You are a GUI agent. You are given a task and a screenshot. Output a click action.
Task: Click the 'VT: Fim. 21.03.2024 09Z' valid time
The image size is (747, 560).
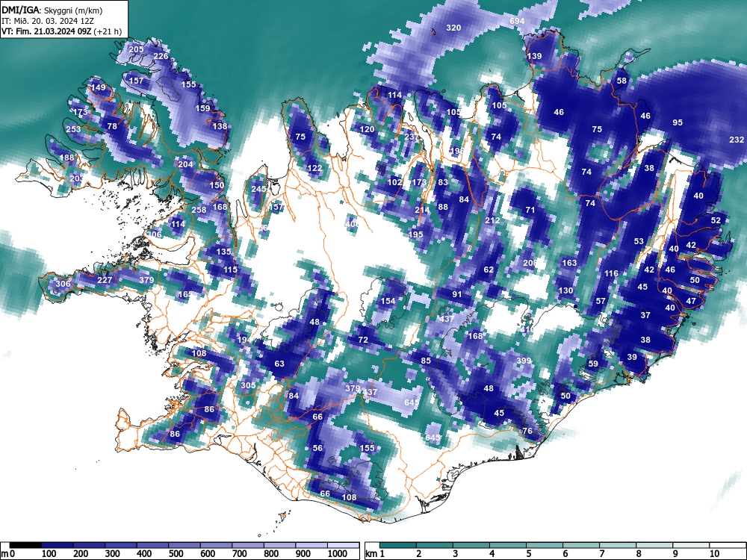[46, 31]
